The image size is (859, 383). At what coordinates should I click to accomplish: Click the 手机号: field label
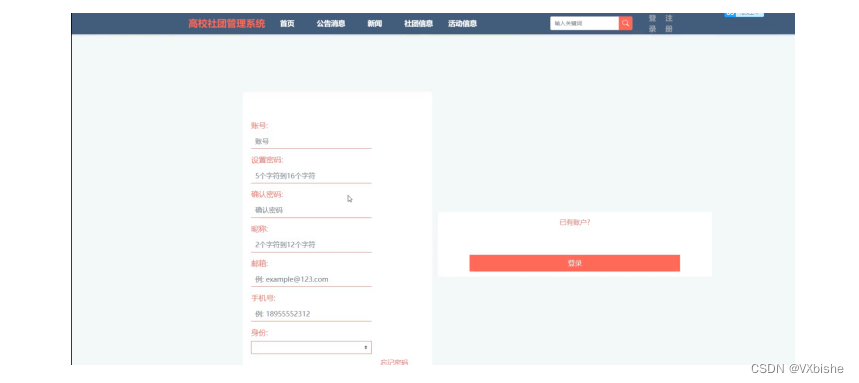(264, 298)
